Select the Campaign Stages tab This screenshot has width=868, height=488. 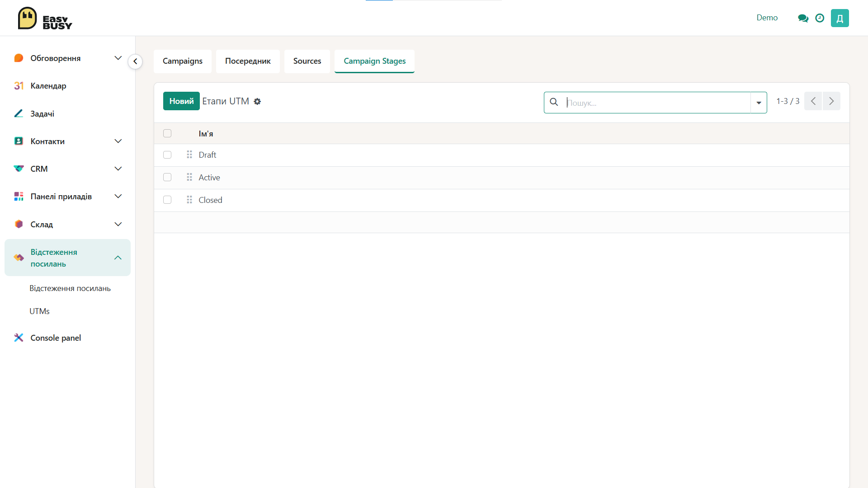pos(374,61)
